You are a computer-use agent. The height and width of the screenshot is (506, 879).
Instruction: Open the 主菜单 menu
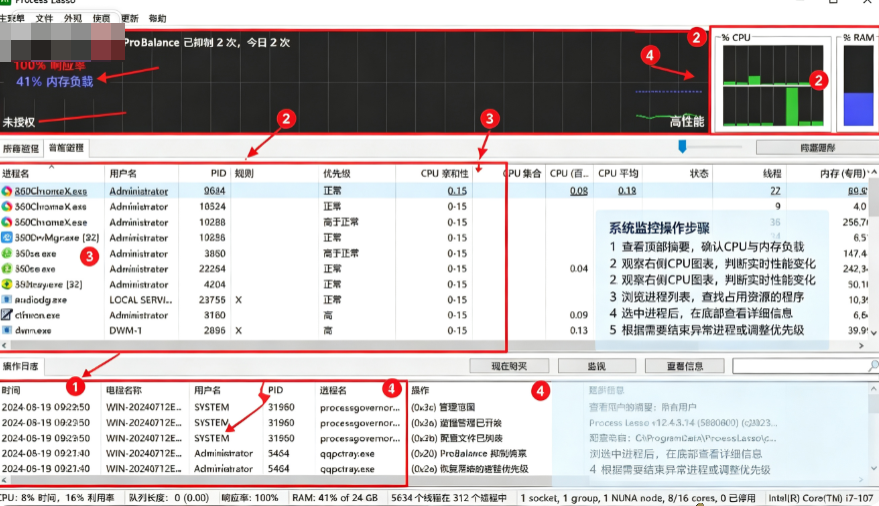point(12,18)
